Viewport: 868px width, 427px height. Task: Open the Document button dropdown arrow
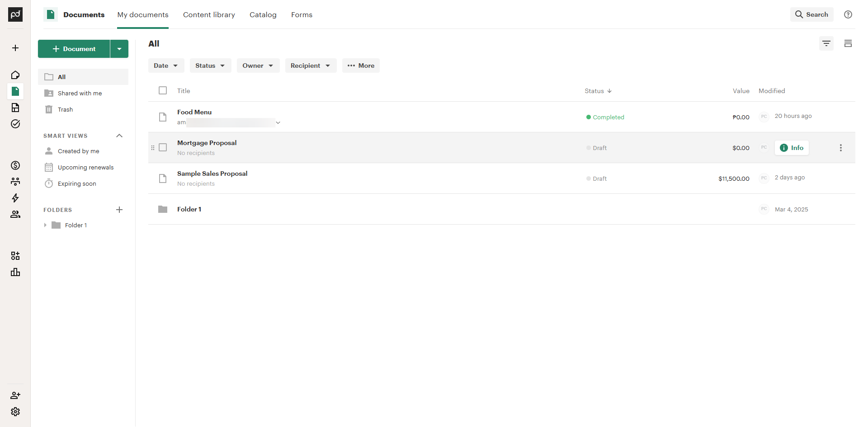point(119,49)
